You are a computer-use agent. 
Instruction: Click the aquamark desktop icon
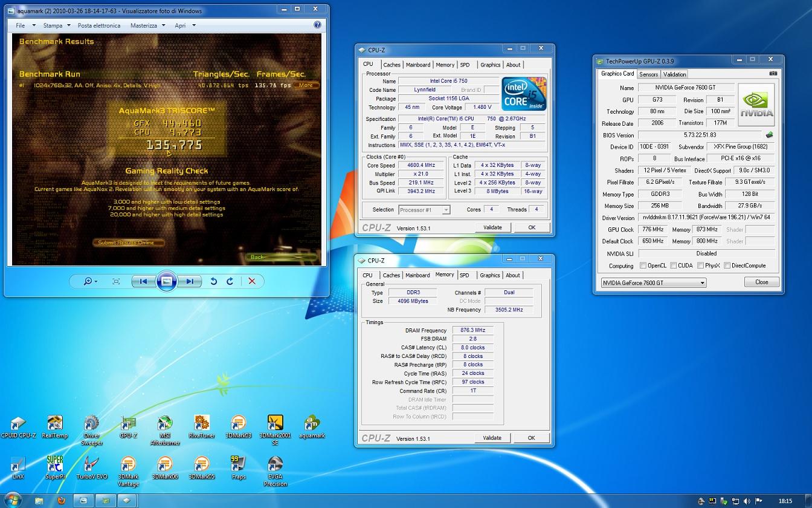312,427
